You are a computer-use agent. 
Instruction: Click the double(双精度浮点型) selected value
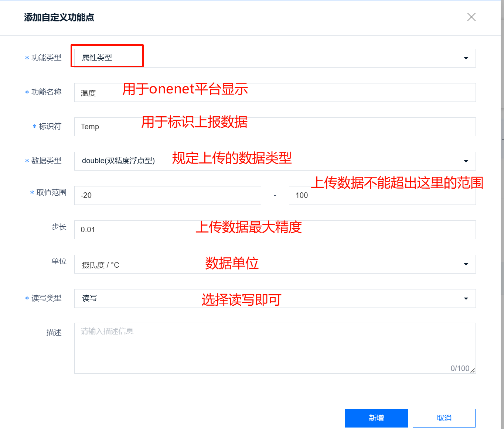click(118, 161)
